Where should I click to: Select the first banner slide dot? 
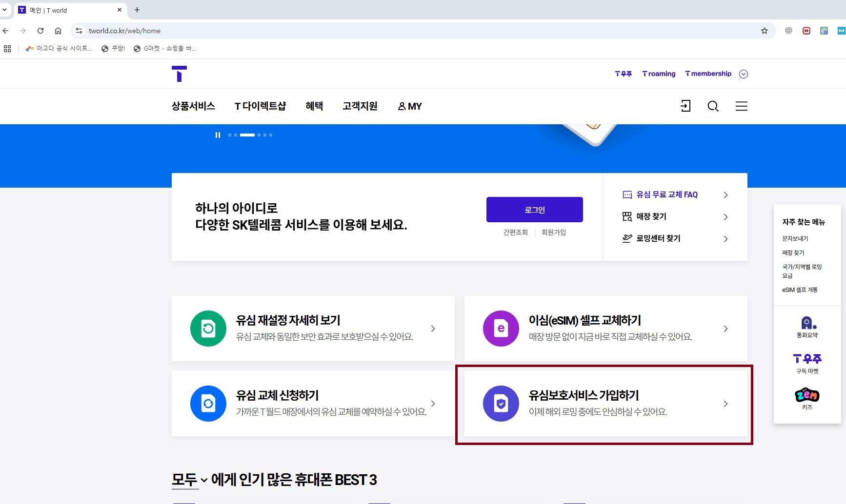(230, 135)
